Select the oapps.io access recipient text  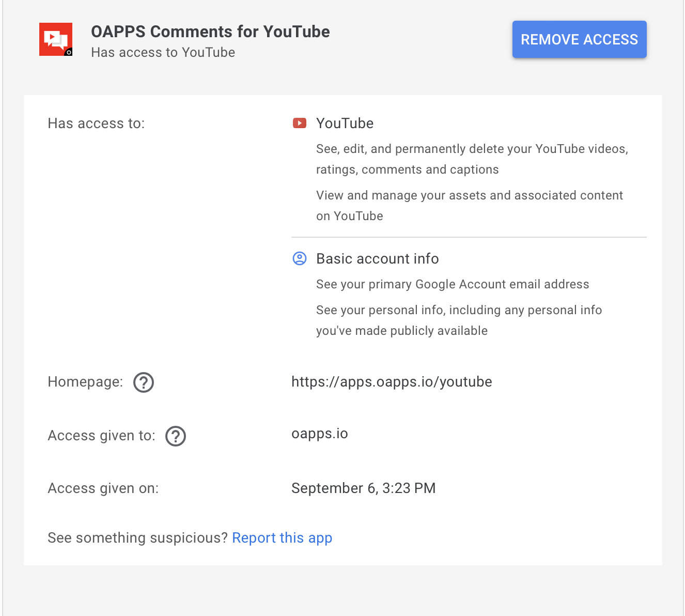[320, 434]
